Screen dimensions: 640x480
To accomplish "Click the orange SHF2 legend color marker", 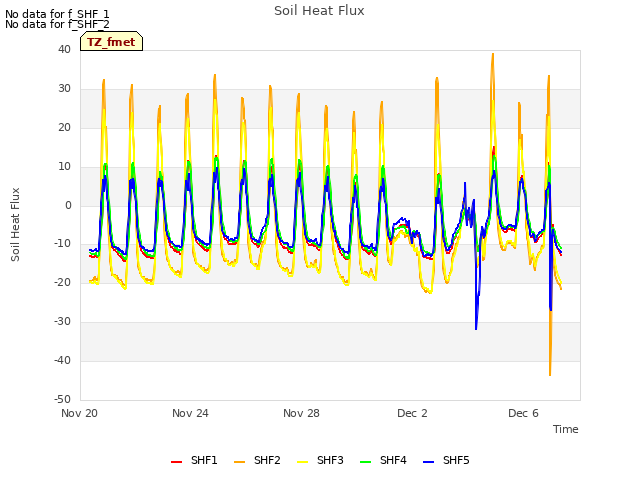I will coord(240,462).
